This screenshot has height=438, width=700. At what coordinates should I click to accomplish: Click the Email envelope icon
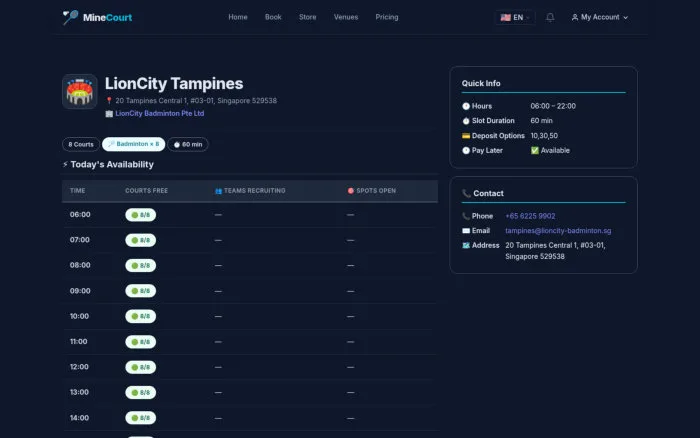[466, 231]
